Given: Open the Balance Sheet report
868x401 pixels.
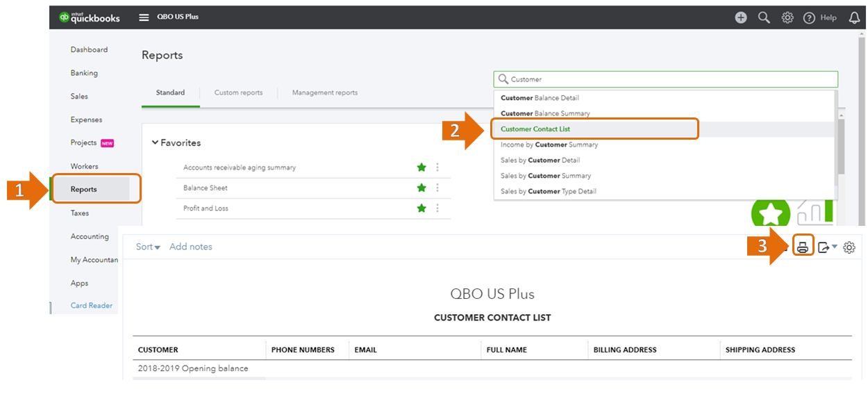Looking at the screenshot, I should pyautogui.click(x=206, y=188).
